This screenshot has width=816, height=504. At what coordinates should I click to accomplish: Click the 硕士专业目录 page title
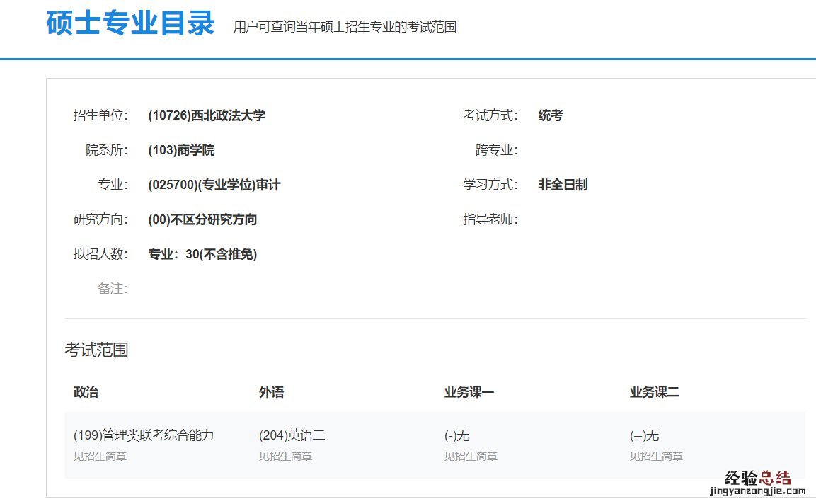pyautogui.click(x=130, y=23)
